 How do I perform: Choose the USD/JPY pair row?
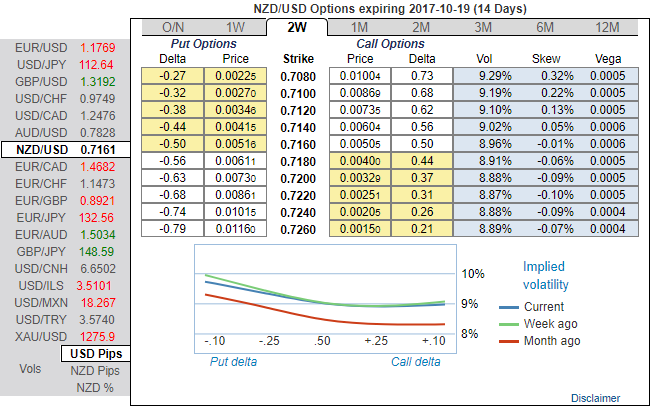tap(64, 63)
